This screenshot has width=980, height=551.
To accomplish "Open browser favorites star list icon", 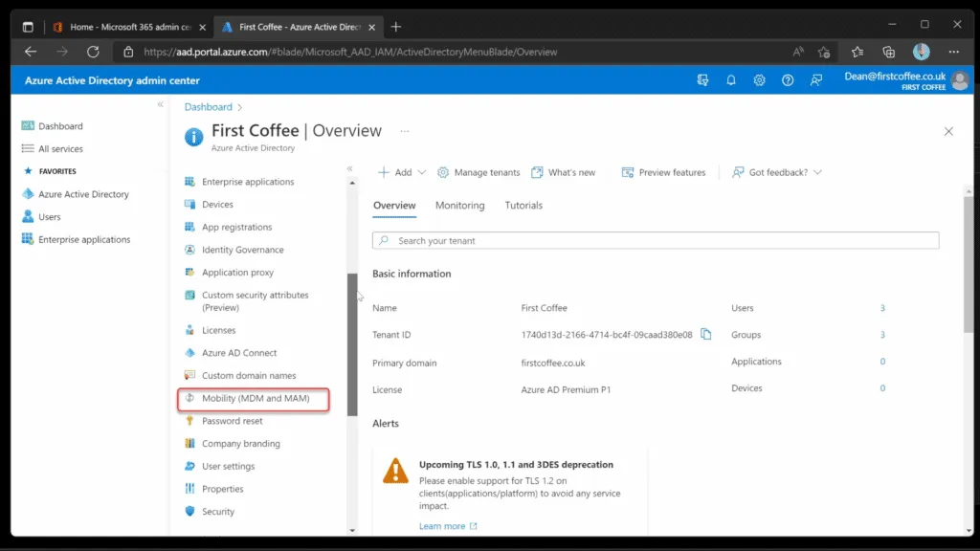I will tap(857, 52).
